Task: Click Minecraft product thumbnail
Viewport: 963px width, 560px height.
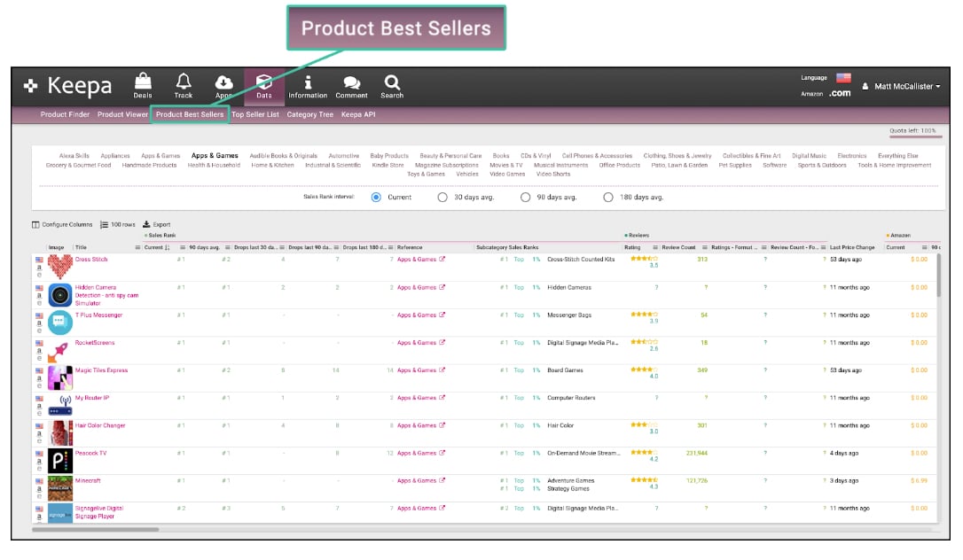Action: (60, 489)
